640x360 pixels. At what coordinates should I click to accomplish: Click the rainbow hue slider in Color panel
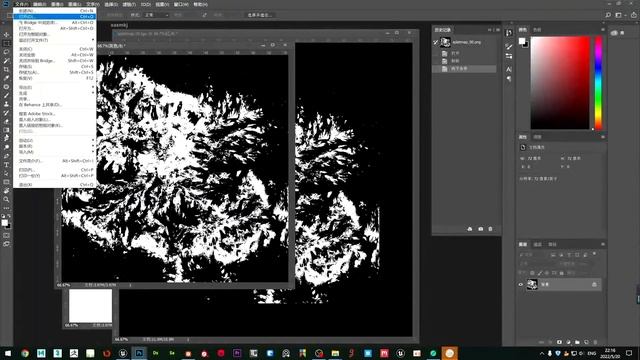598,83
